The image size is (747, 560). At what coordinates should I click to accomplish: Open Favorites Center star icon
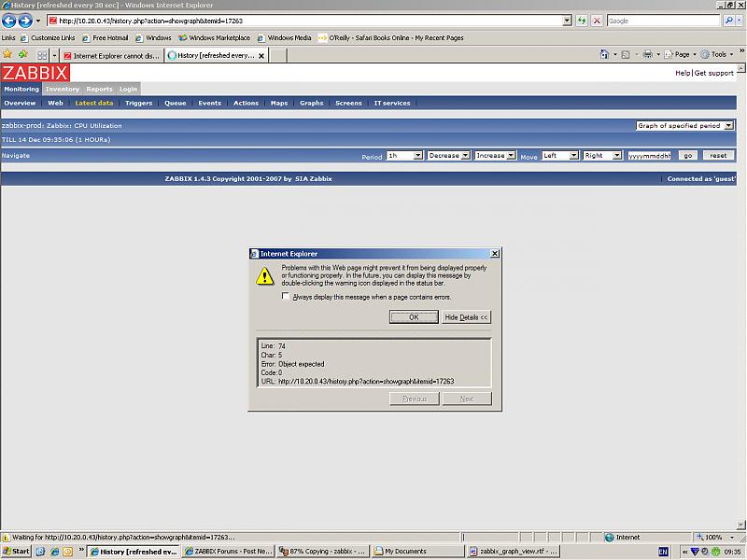(7, 55)
